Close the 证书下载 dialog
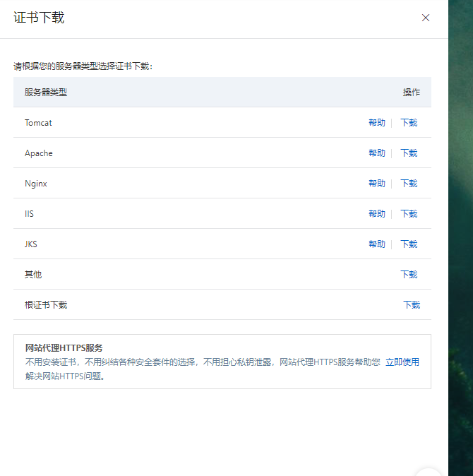This screenshot has height=476, width=473. point(426,18)
